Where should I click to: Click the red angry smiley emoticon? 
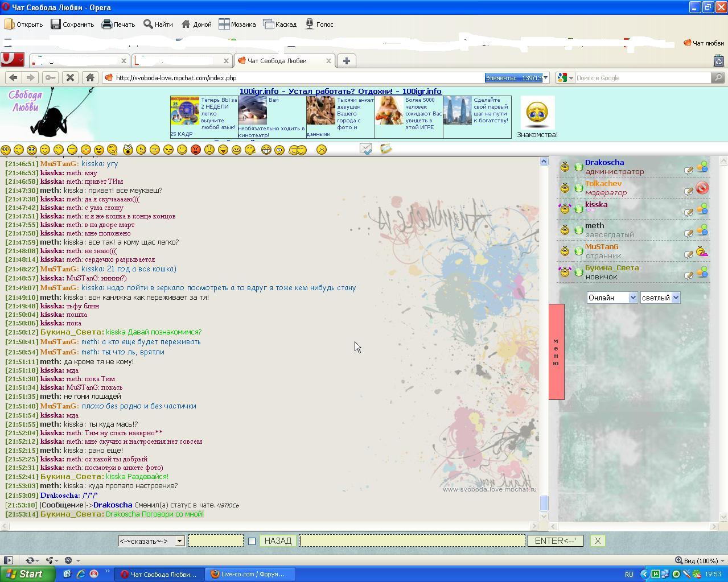click(196, 150)
